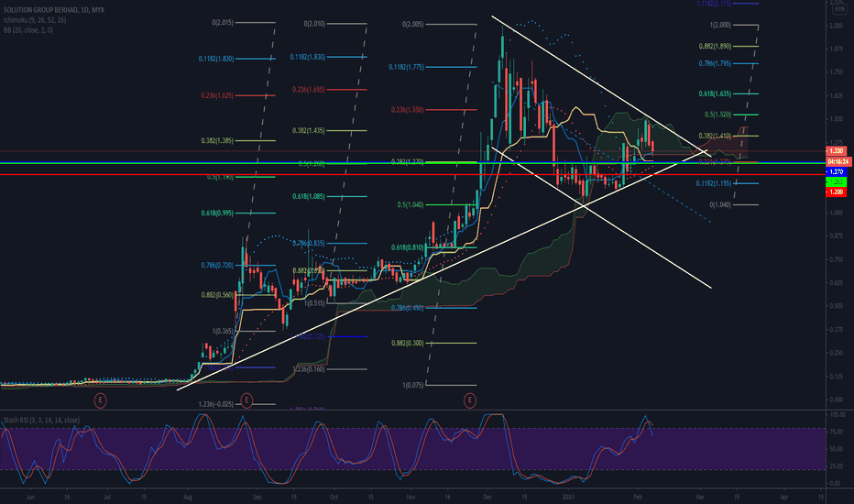The width and height of the screenshot is (854, 504).
Task: Select the 1(0.075) Fibonacci label
Action: pos(413,385)
